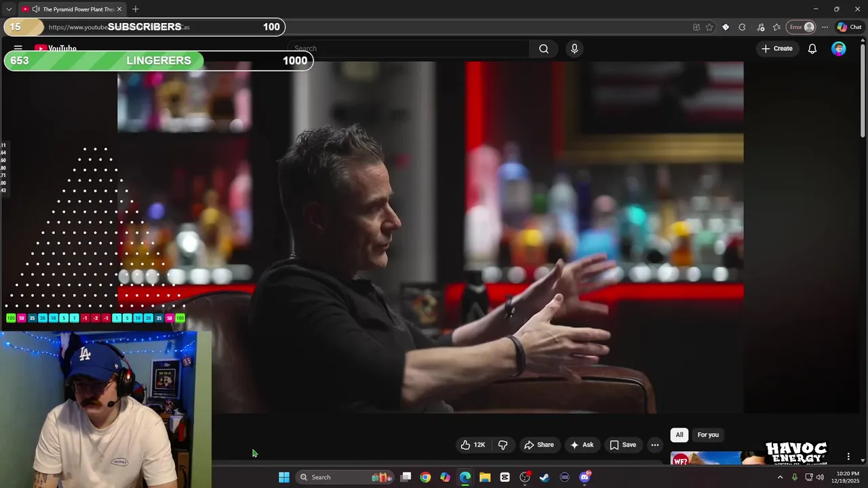Mute the tab using its speaker icon
Image resolution: width=868 pixels, height=488 pixels.
(35, 9)
